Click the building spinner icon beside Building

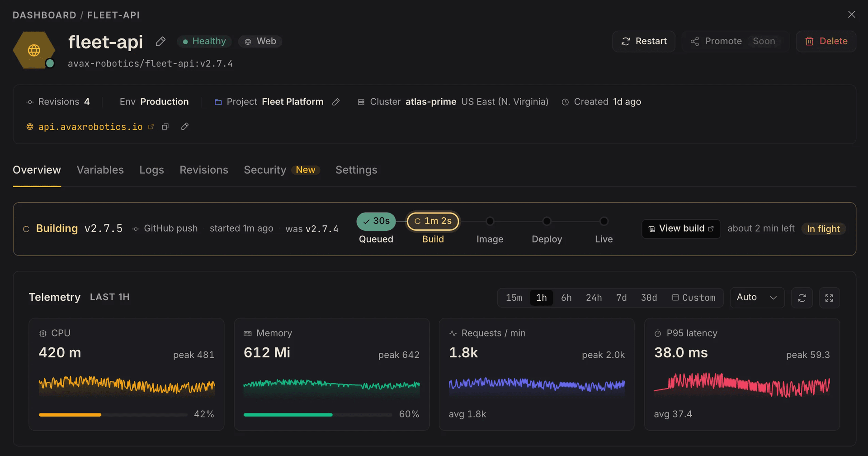pyautogui.click(x=26, y=229)
